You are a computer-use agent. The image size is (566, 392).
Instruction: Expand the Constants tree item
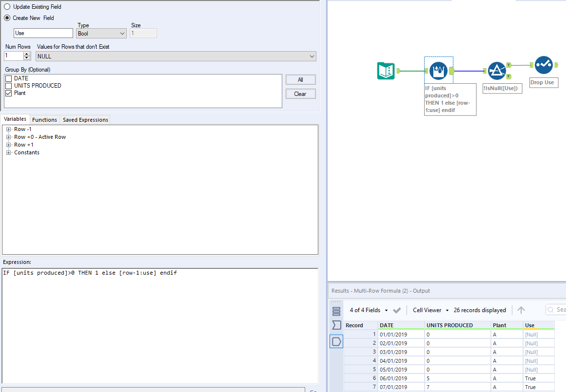8,152
